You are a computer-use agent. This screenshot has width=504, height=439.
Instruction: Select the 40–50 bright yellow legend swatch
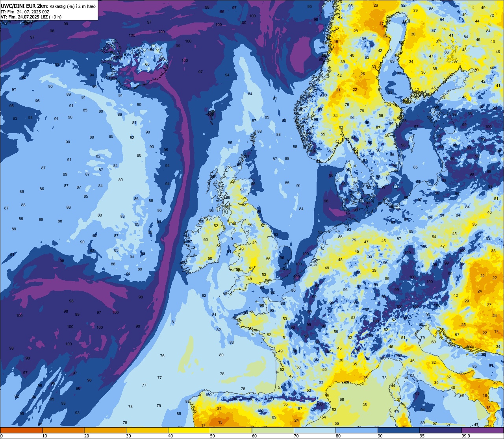click(x=189, y=430)
